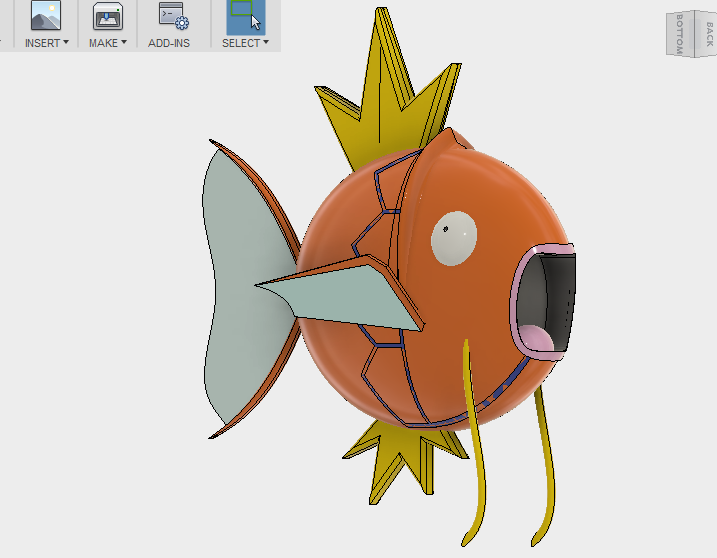This screenshot has width=717, height=558.
Task: Open the SELECT dropdown menu
Action: pos(245,43)
